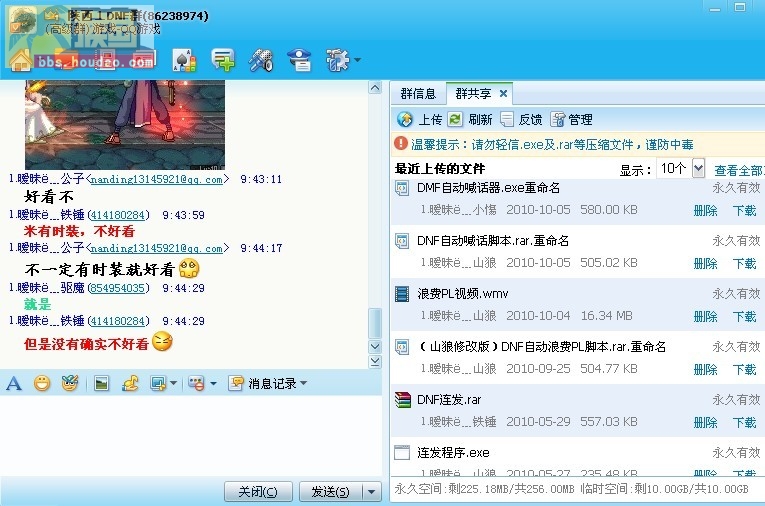Click 上传 to upload a file
This screenshot has height=506, width=765.
pos(420,120)
